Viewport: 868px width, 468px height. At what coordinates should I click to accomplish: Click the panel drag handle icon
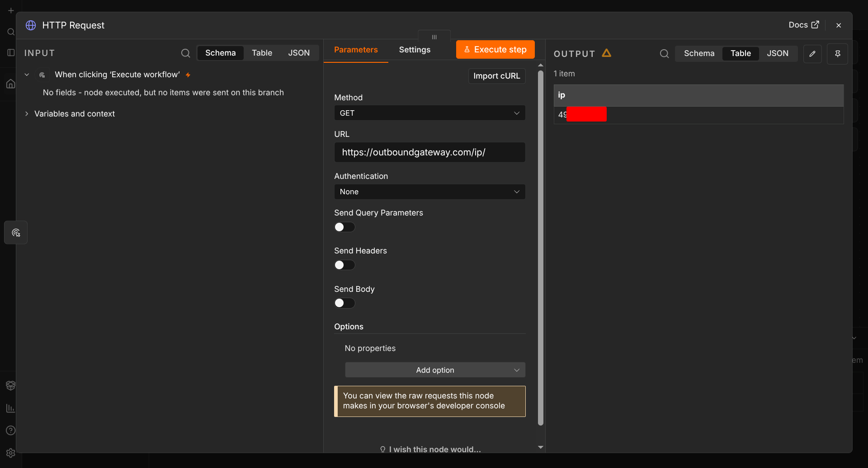434,37
